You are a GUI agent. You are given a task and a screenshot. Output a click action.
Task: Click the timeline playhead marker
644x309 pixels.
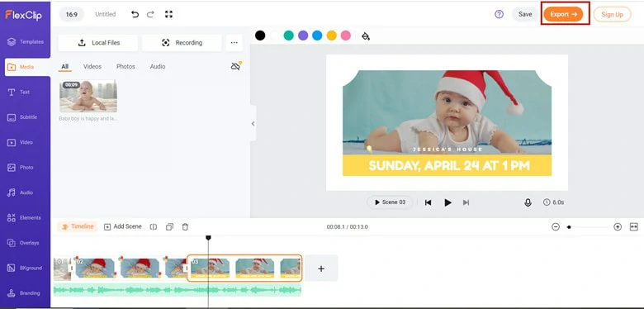click(208, 238)
